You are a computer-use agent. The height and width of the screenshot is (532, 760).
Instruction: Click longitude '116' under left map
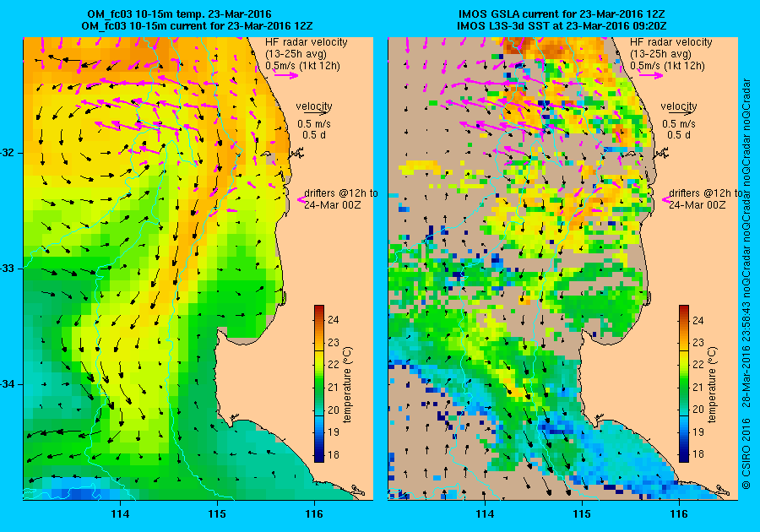coord(314,514)
